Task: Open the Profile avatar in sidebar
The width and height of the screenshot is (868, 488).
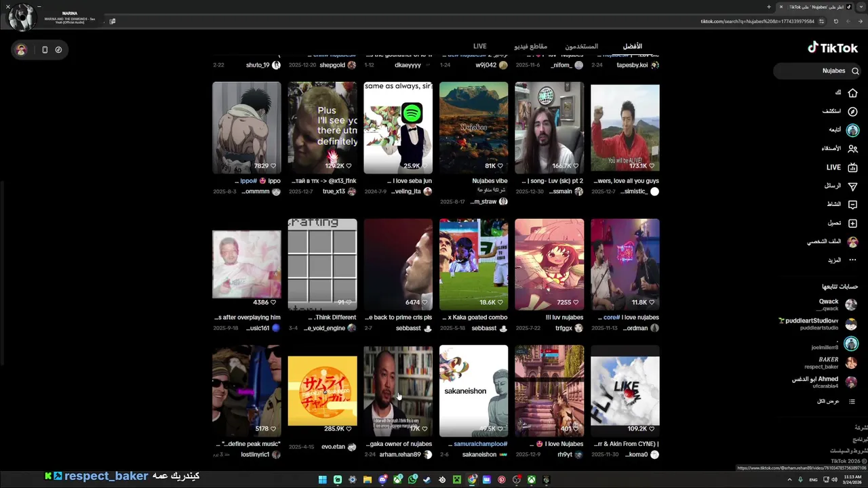Action: [852, 242]
